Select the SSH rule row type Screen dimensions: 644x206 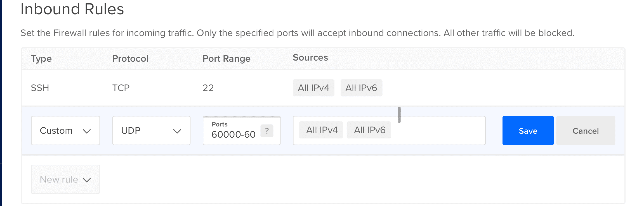pyautogui.click(x=40, y=88)
